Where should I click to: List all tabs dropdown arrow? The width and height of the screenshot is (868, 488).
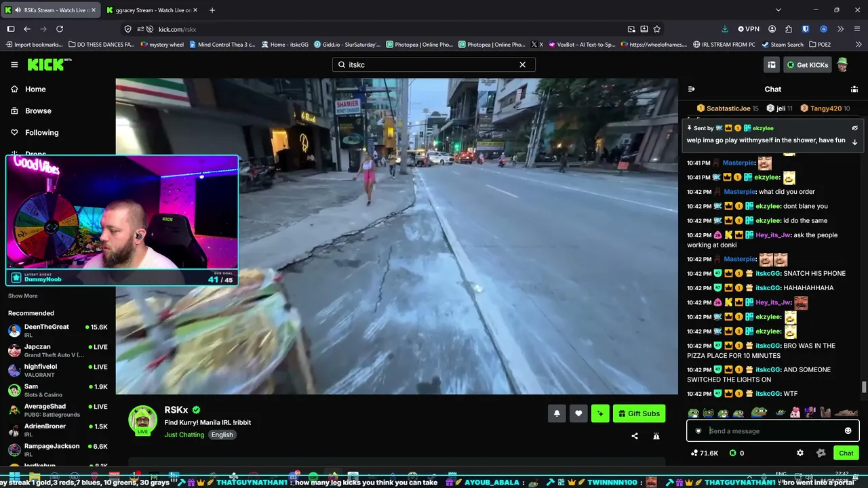point(778,10)
